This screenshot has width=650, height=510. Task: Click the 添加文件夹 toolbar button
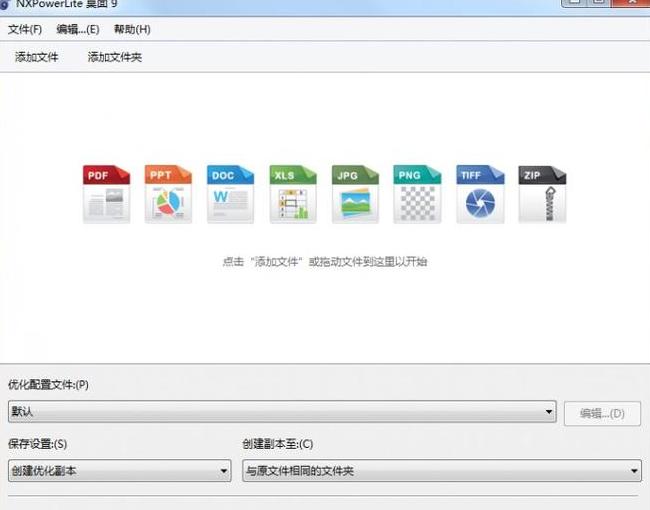(x=115, y=57)
